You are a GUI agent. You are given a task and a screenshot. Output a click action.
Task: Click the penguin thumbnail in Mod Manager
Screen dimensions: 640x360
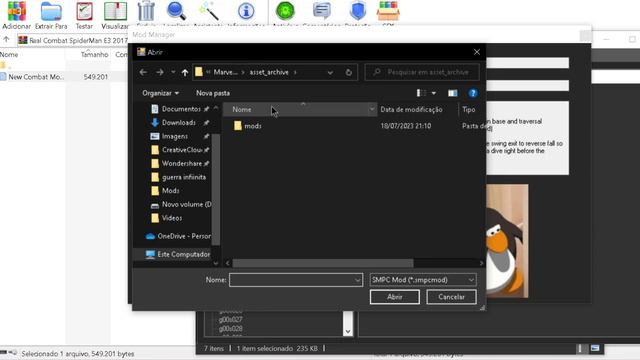coord(507,241)
